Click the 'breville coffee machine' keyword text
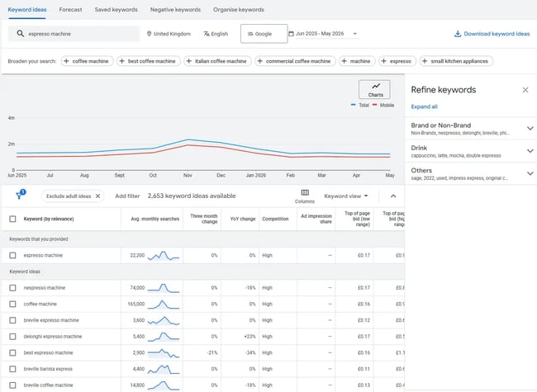This screenshot has height=392, width=537. coord(48,385)
